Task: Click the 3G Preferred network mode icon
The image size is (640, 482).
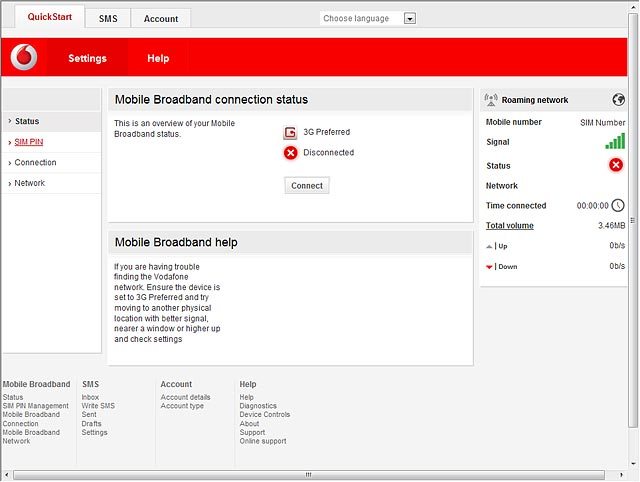Action: 290,133
